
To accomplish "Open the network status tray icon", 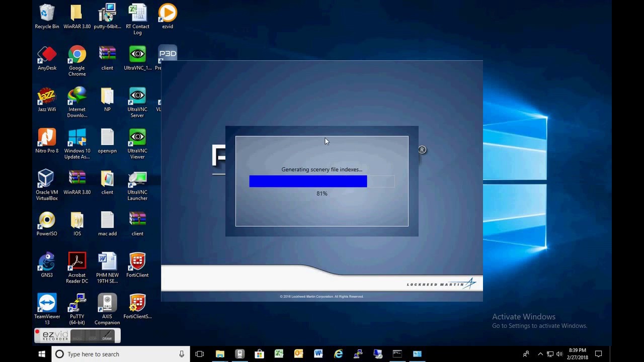I will 550,354.
